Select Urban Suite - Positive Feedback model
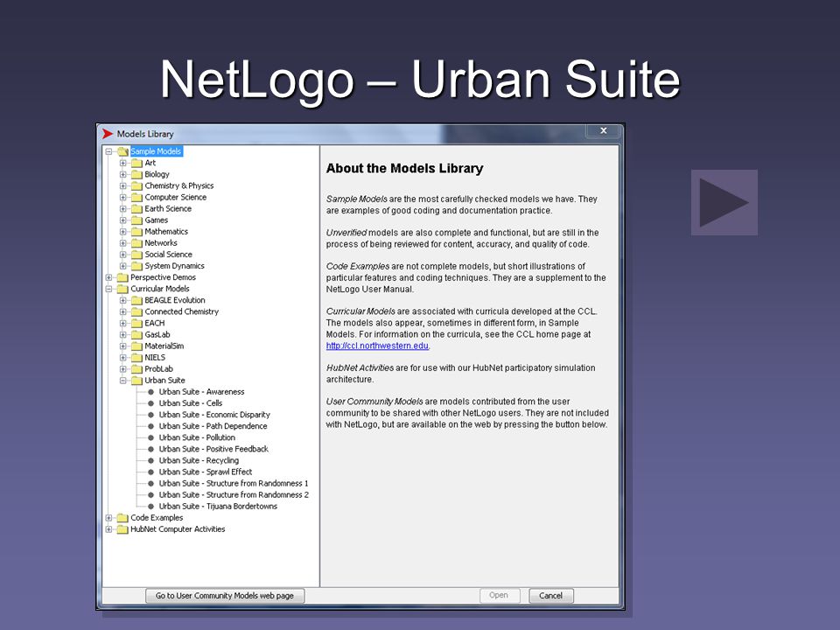 pos(213,449)
